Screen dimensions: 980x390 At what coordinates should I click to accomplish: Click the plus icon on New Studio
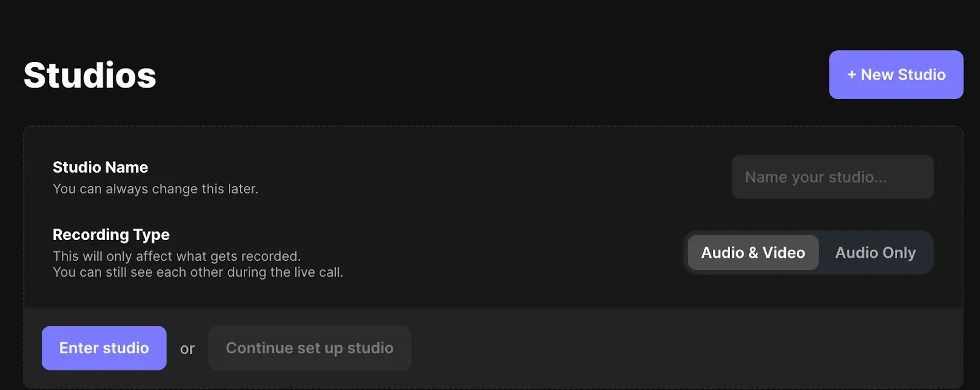point(851,75)
